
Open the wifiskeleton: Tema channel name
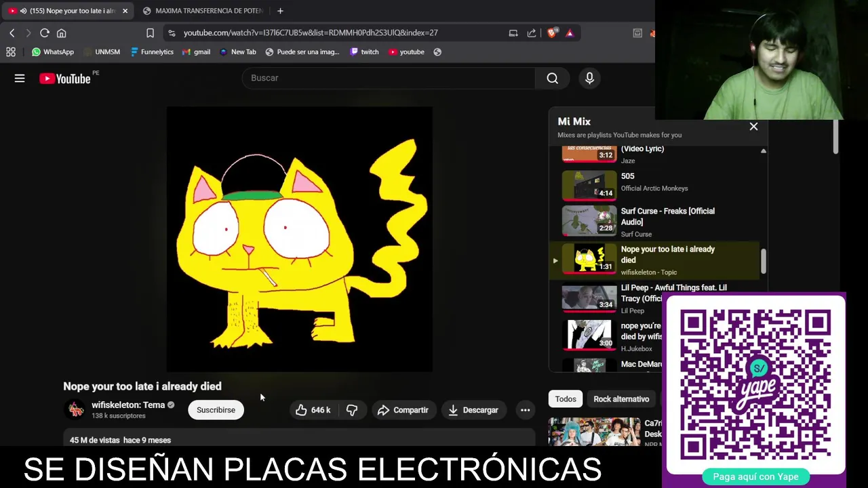pos(128,405)
